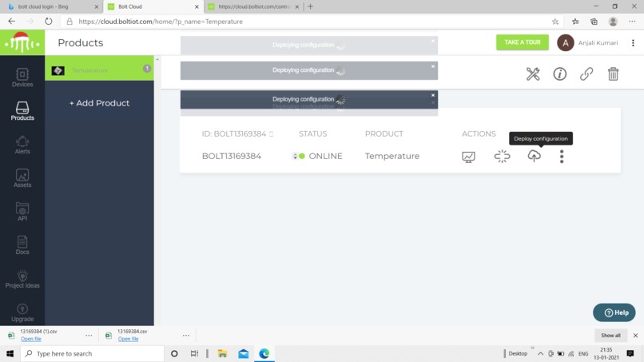Click Show all downloads
This screenshot has width=644, height=362.
pos(610,336)
